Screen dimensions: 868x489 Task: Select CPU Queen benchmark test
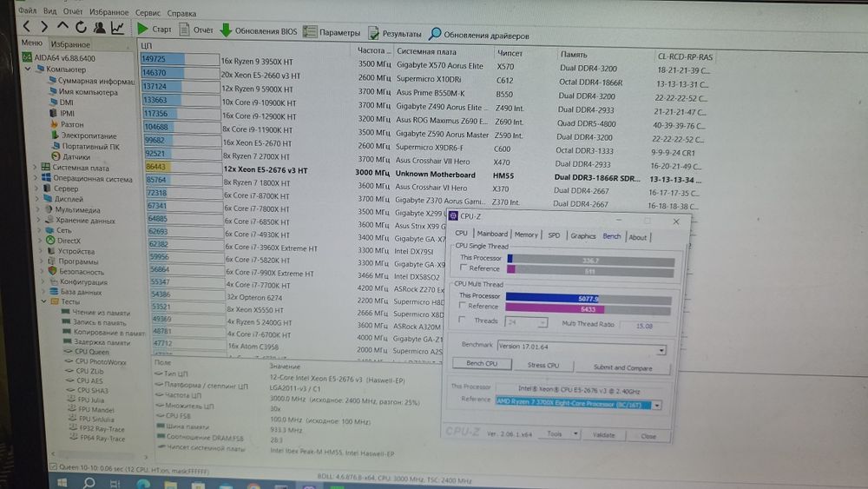click(87, 352)
